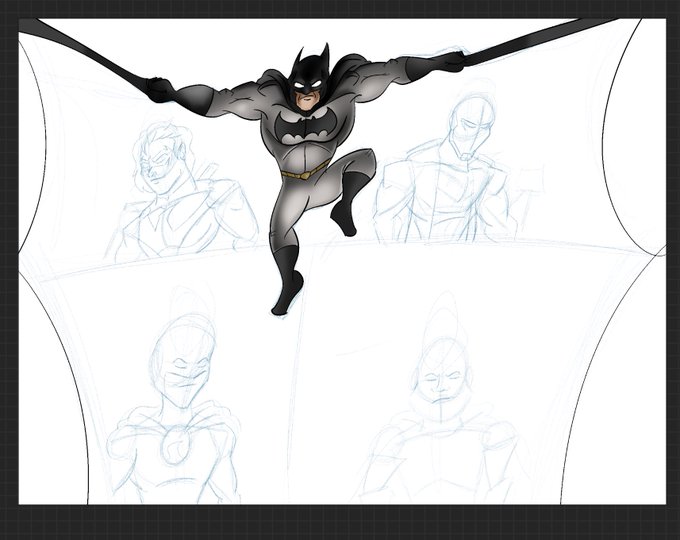Click the sketched long-haired figure's head
This screenshot has width=680, height=540.
click(x=163, y=158)
